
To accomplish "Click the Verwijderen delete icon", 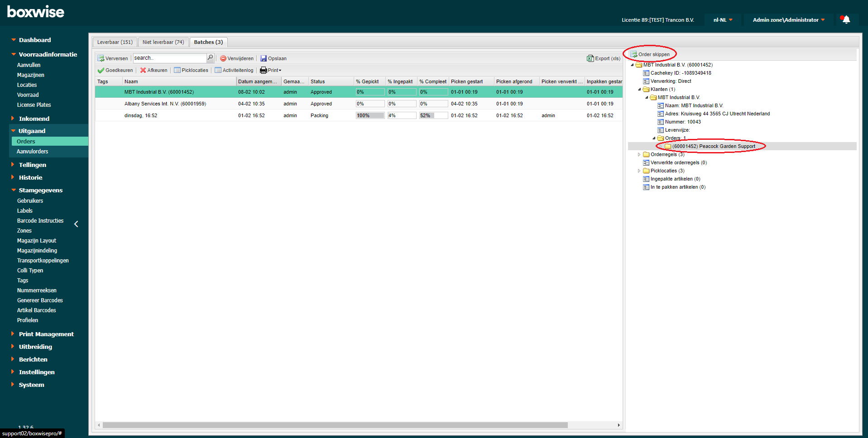I will (x=223, y=58).
